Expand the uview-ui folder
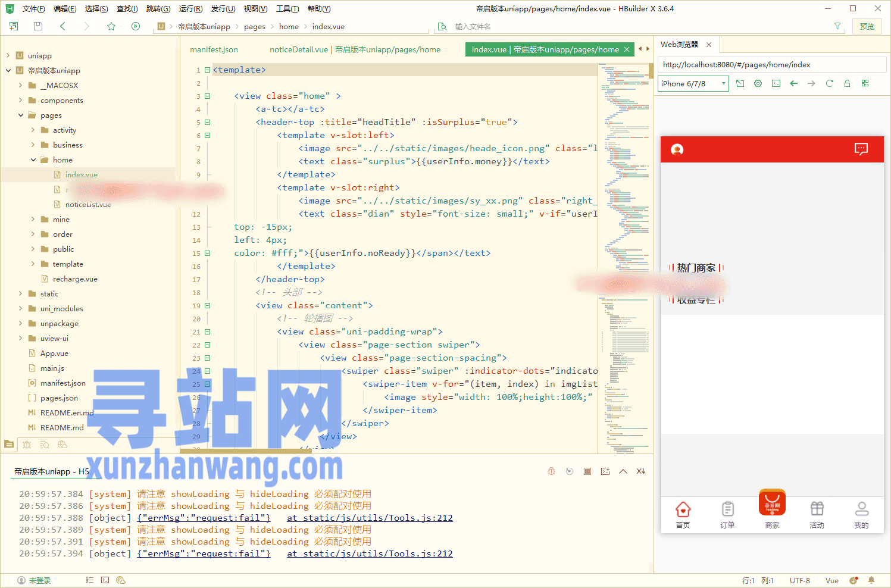This screenshot has width=891, height=588. [x=20, y=338]
